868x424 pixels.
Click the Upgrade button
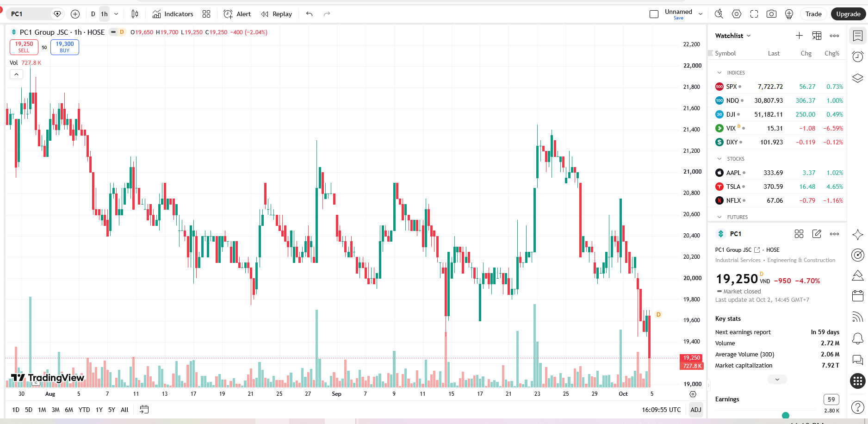(848, 14)
